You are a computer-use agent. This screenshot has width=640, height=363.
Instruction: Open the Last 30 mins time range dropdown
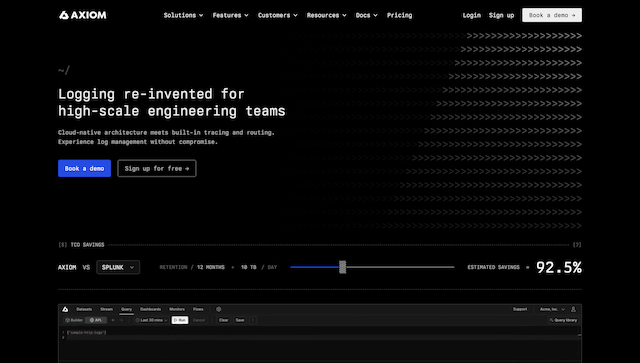(x=151, y=320)
